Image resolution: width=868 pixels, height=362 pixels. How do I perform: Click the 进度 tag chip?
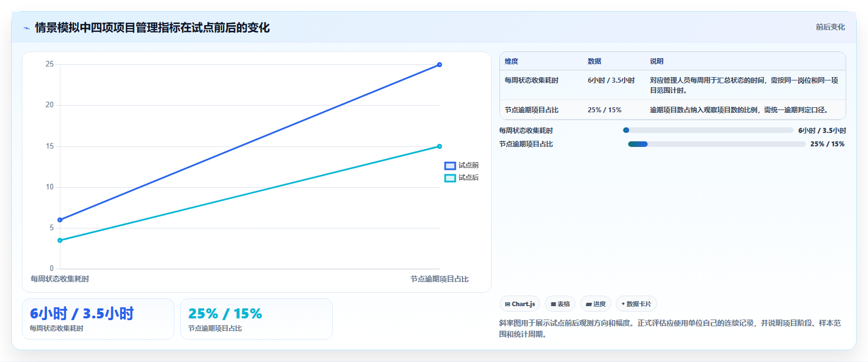pos(596,304)
